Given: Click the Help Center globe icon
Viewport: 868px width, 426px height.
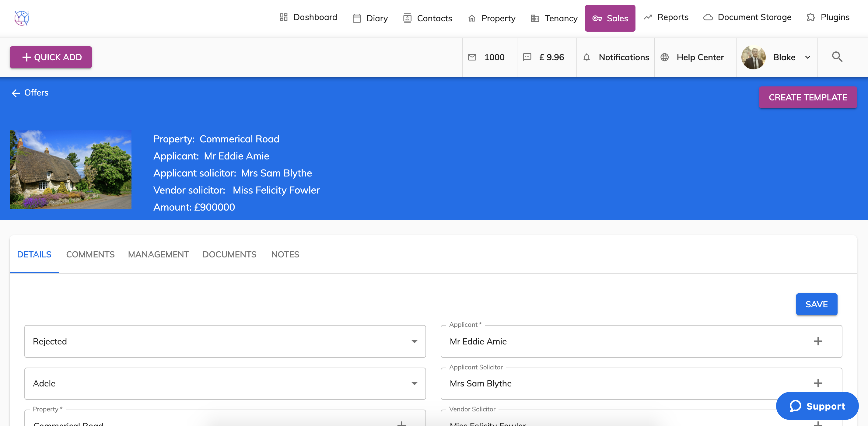Looking at the screenshot, I should point(664,57).
